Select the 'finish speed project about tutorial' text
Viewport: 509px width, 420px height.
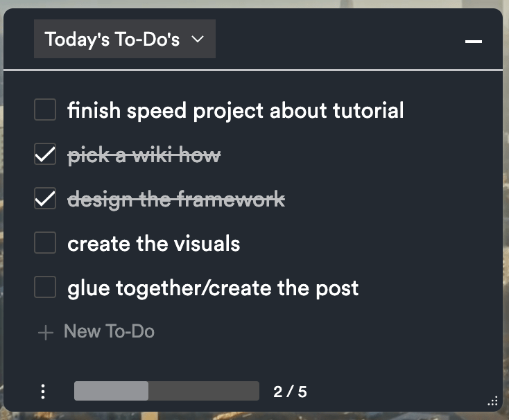tap(235, 110)
